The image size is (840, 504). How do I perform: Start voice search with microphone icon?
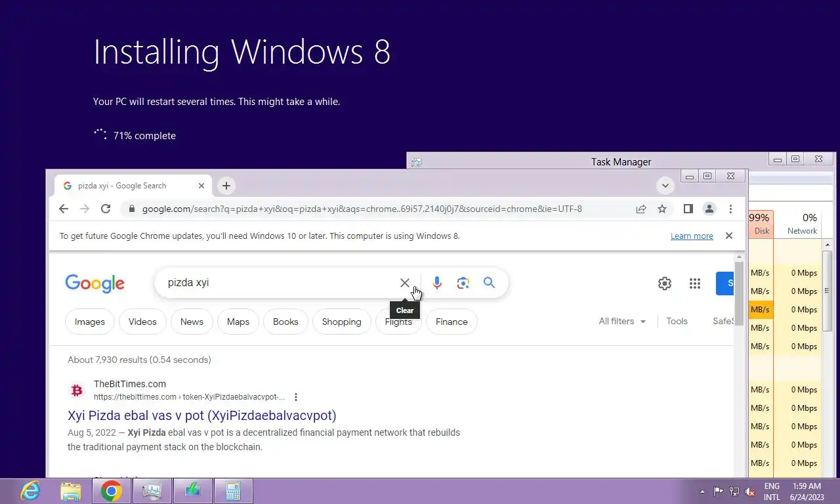437,283
